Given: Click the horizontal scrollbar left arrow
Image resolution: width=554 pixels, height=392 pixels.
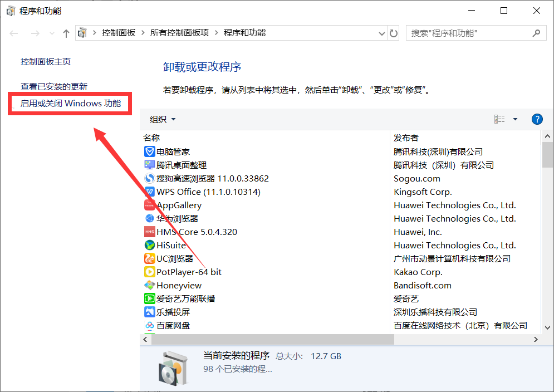Looking at the screenshot, I should [x=145, y=339].
